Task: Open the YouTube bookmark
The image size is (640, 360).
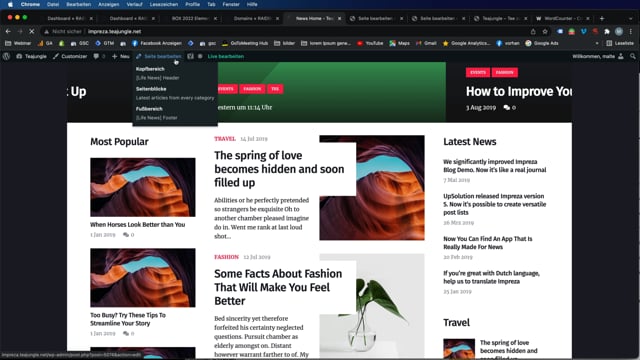Action: coord(370,43)
